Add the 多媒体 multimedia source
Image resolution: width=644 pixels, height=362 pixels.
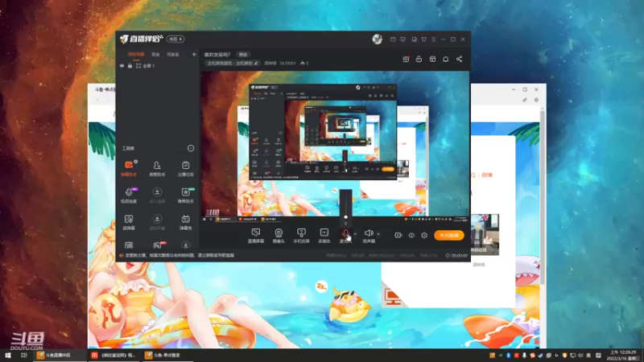pyautogui.click(x=324, y=236)
